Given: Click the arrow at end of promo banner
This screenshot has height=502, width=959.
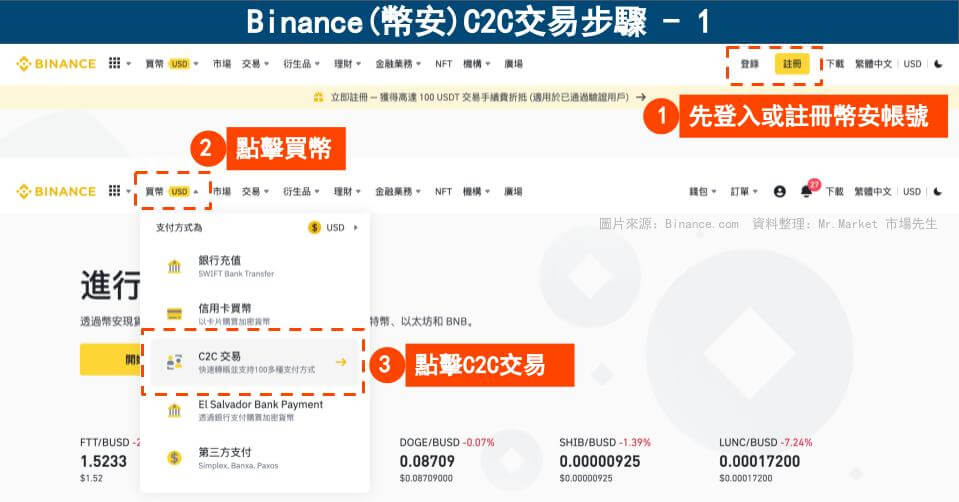Looking at the screenshot, I should coord(641,97).
